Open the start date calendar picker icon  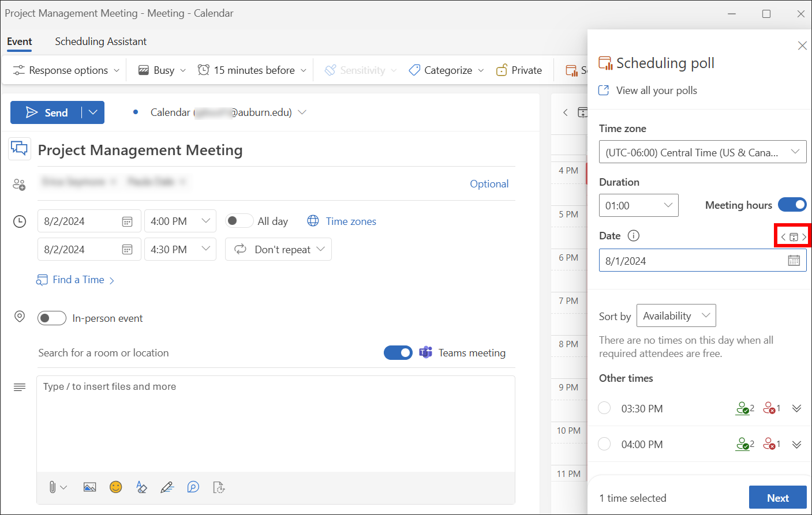127,221
